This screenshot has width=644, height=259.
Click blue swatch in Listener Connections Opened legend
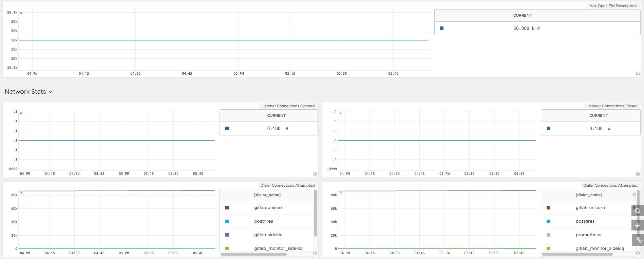pos(227,128)
